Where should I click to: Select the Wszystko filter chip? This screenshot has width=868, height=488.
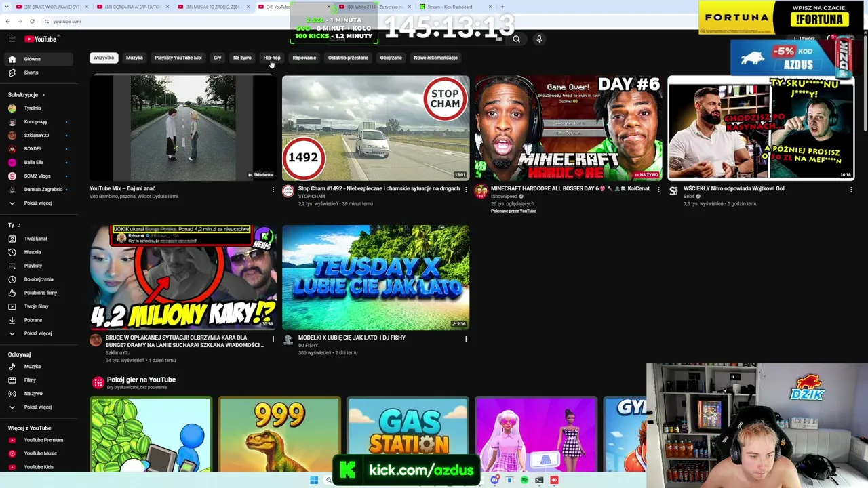[104, 58]
